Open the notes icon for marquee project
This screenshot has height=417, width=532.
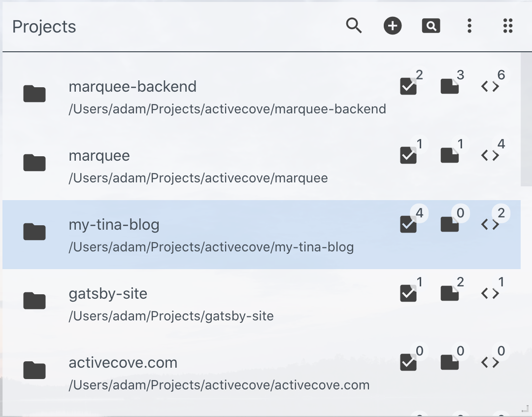point(450,155)
